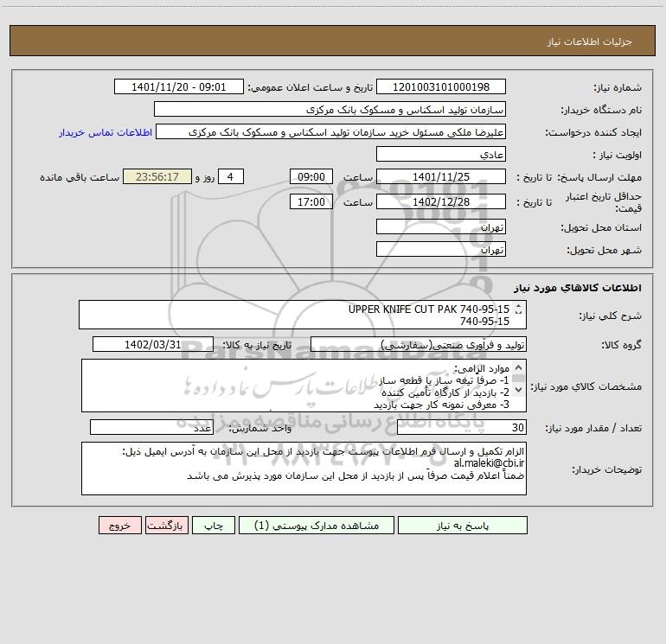
Task: Click 'موارد الزامی:' line in specifications
Action: [482, 368]
